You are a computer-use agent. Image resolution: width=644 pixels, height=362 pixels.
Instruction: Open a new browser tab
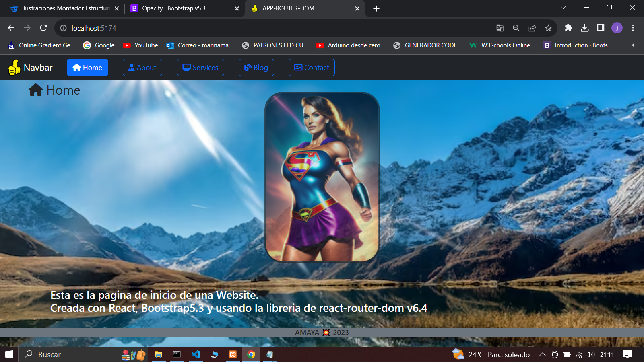point(376,8)
